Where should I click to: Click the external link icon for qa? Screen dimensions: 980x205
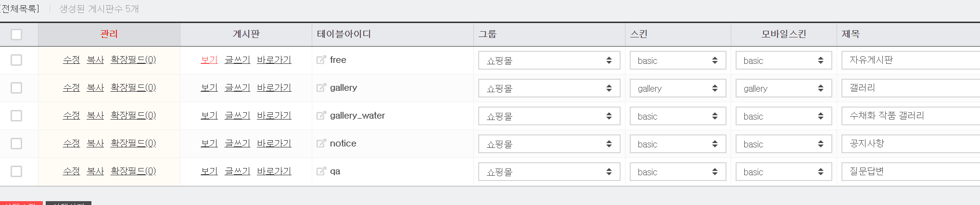[x=321, y=171]
